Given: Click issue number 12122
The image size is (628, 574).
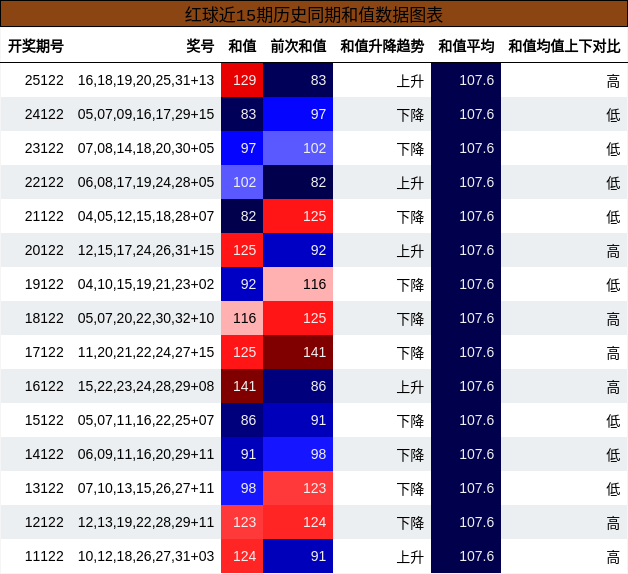Looking at the screenshot, I should click(44, 523).
